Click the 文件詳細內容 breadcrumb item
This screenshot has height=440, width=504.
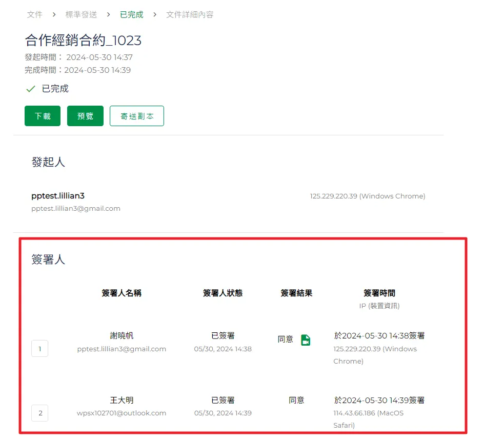click(x=190, y=15)
